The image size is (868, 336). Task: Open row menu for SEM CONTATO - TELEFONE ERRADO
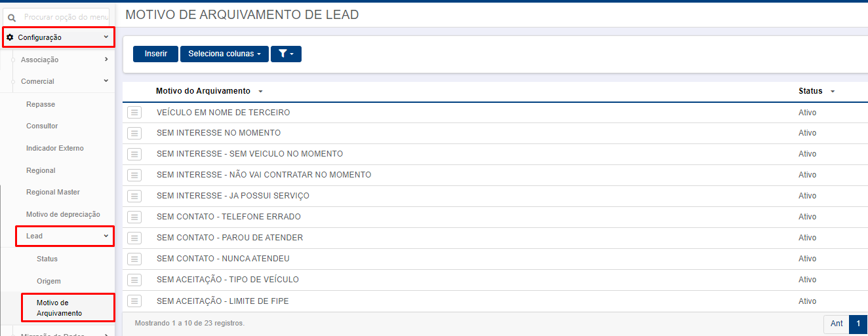(x=134, y=217)
